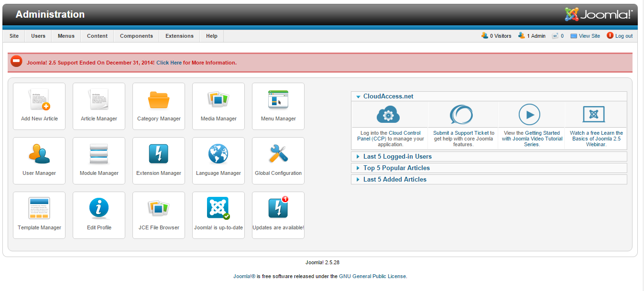This screenshot has height=291, width=644.
Task: Click the GNU General Public License link
Action: pos(372,276)
